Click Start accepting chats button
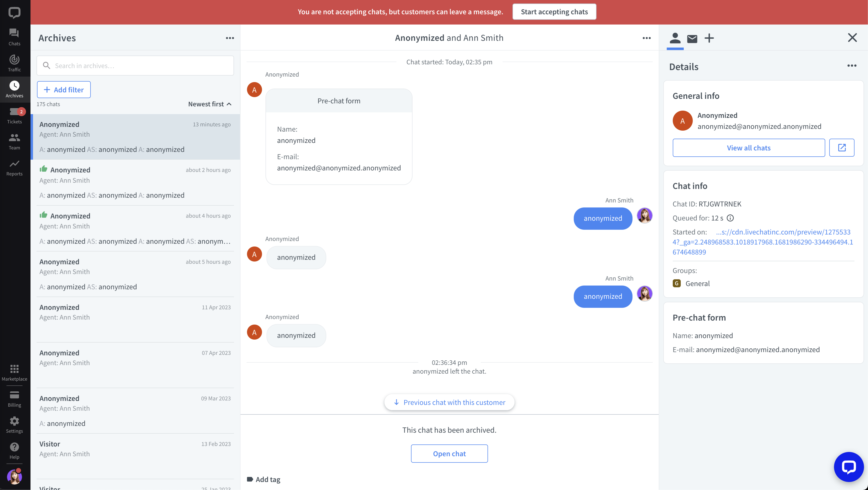 pyautogui.click(x=554, y=12)
